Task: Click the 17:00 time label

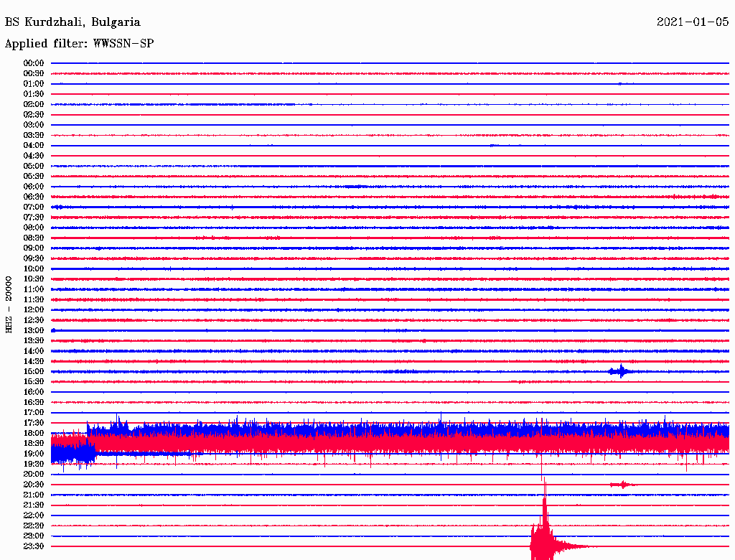Action: click(x=34, y=412)
